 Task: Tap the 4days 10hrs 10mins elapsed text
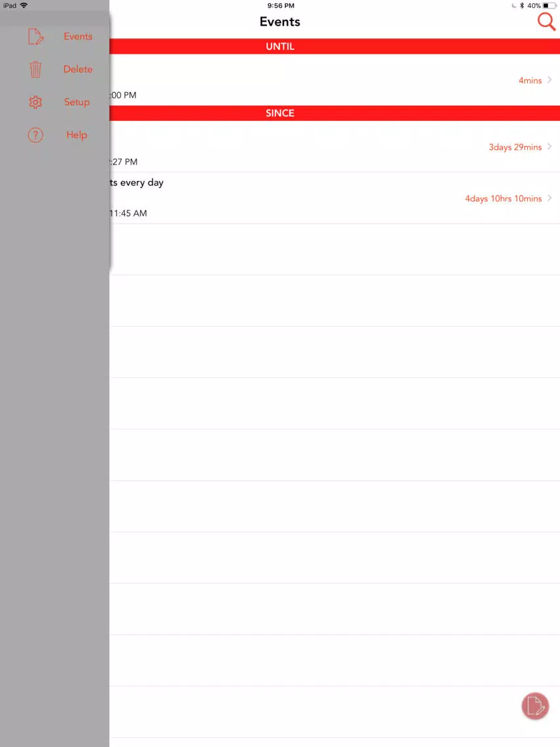503,199
